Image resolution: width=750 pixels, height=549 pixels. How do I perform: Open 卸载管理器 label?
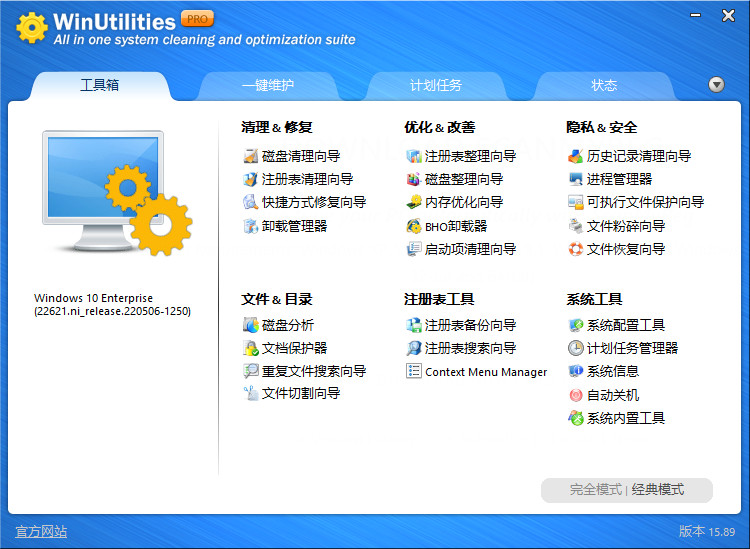[294, 226]
